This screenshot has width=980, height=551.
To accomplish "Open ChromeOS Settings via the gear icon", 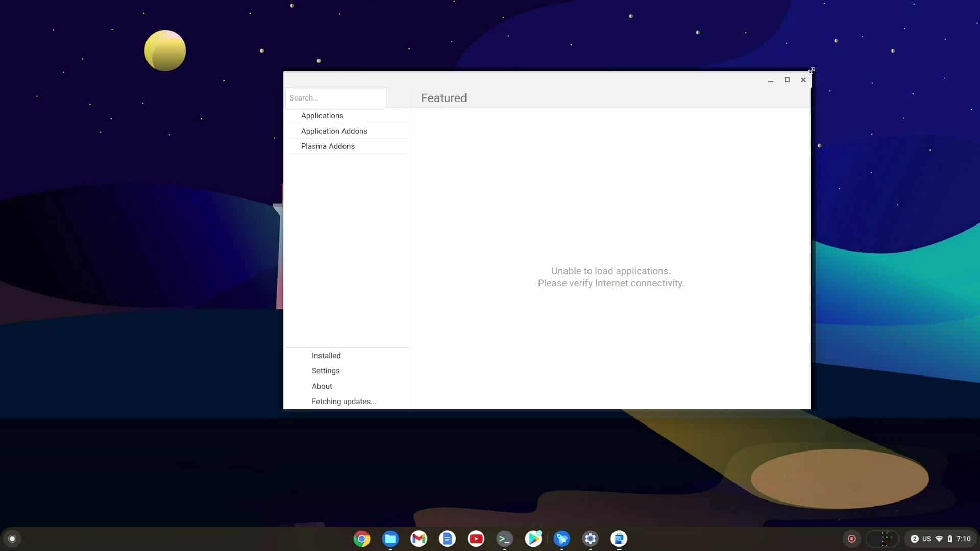I will pyautogui.click(x=590, y=538).
